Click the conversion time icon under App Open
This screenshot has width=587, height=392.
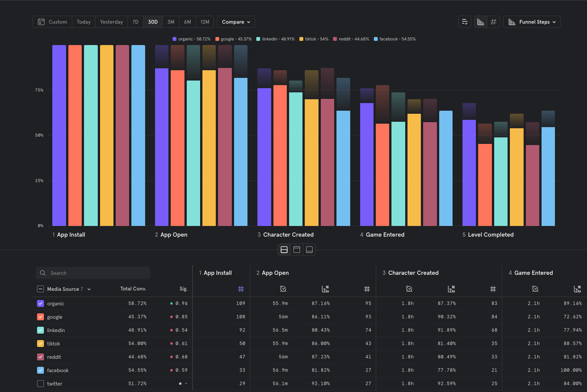(283, 289)
